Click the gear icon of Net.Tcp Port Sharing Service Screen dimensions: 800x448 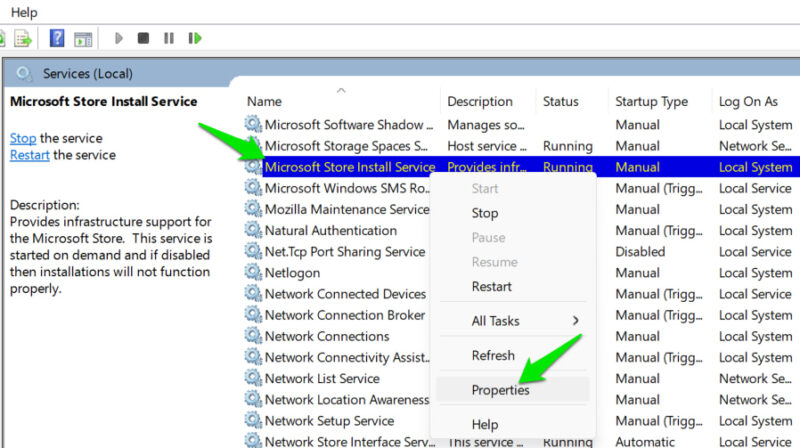pyautogui.click(x=253, y=251)
